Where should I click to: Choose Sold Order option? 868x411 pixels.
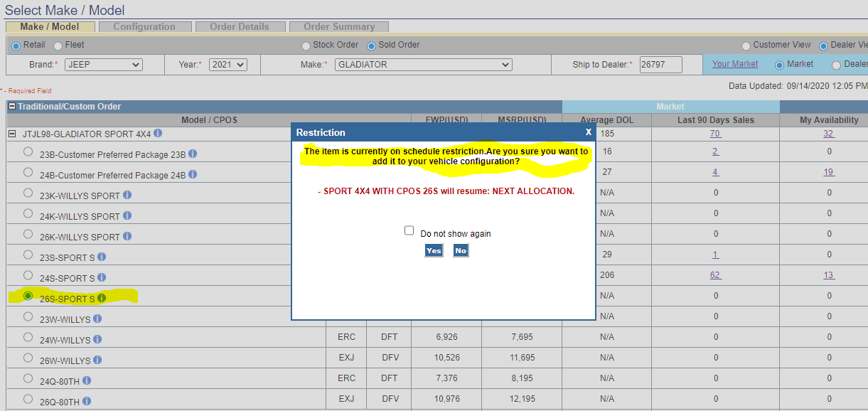tap(371, 46)
